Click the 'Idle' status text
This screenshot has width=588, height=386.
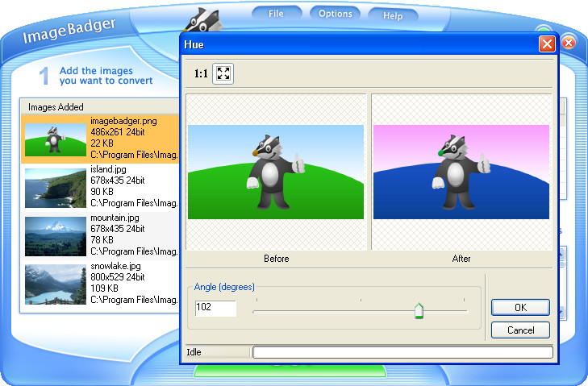pyautogui.click(x=194, y=352)
